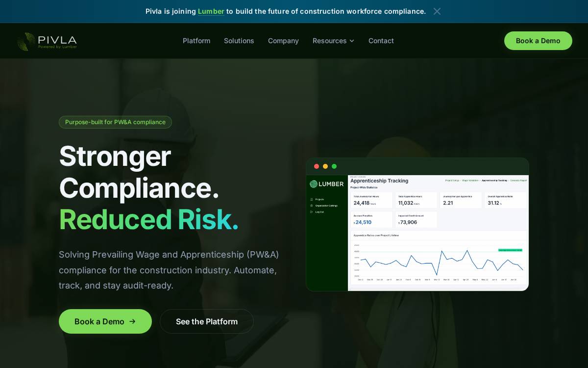Click the PIVLA logo in header
Image resolution: width=588 pixels, height=368 pixels.
coord(47,41)
